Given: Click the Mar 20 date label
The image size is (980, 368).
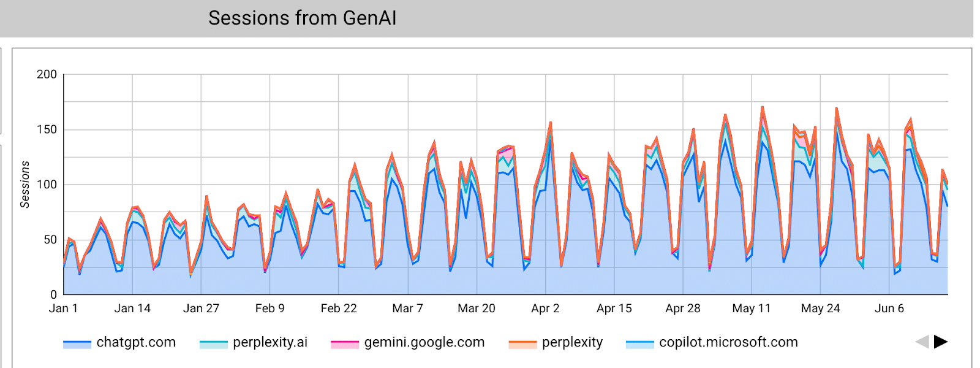Looking at the screenshot, I should click(x=477, y=309).
